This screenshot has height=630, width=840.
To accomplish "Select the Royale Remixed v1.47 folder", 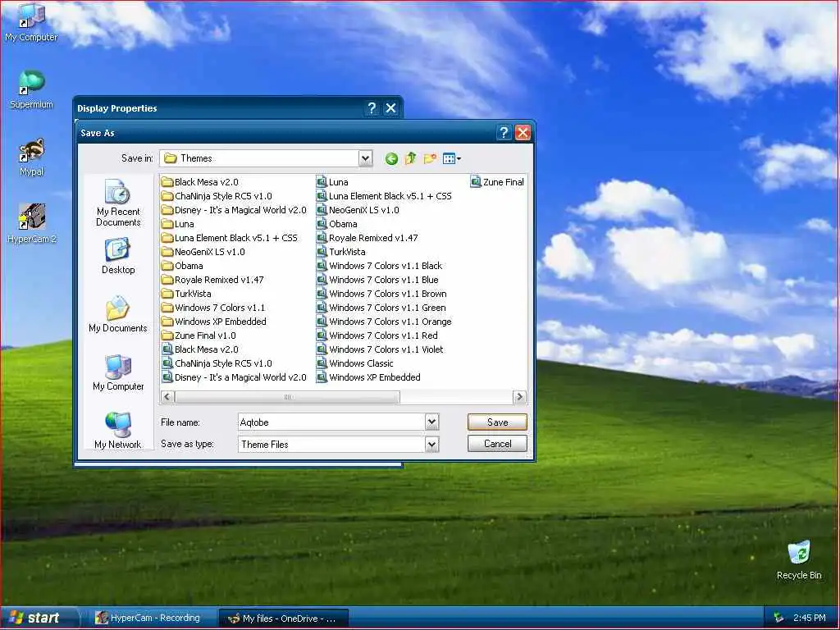I will (212, 280).
